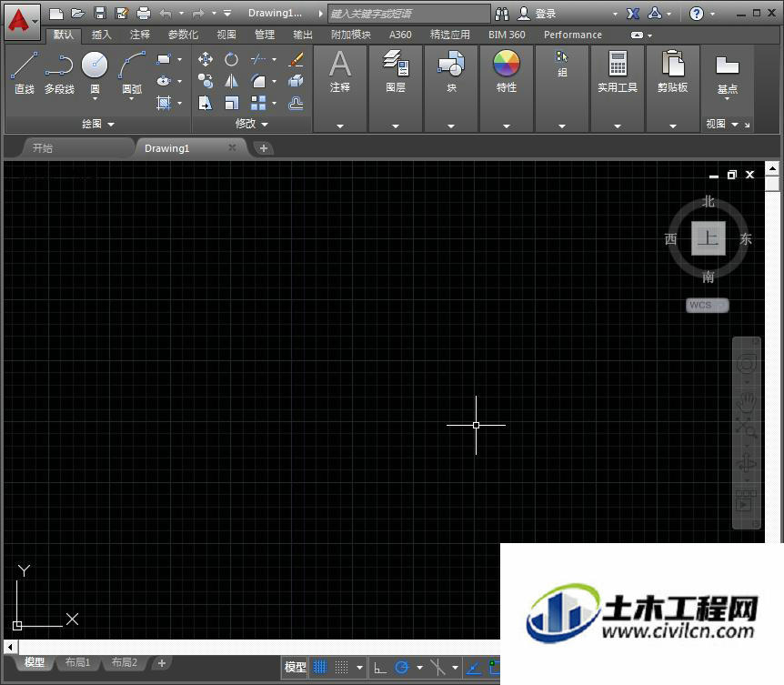
Task: Open snap mode settings dropdown arrow
Action: click(359, 667)
